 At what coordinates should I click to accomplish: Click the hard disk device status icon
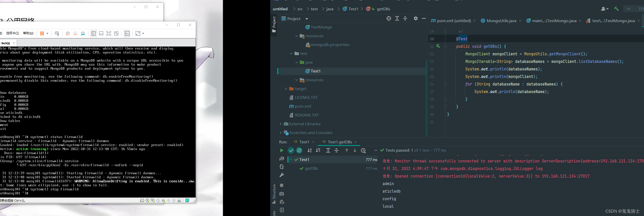point(142,200)
